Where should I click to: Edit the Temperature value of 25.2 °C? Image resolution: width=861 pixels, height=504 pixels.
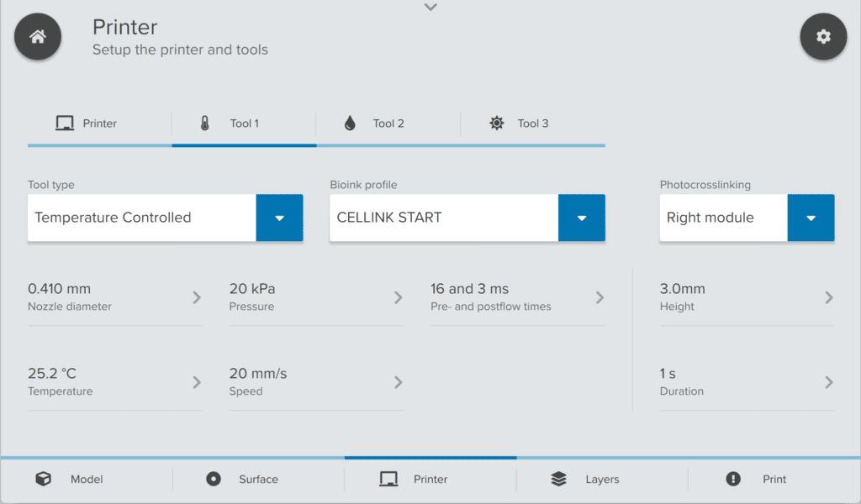[x=114, y=381]
